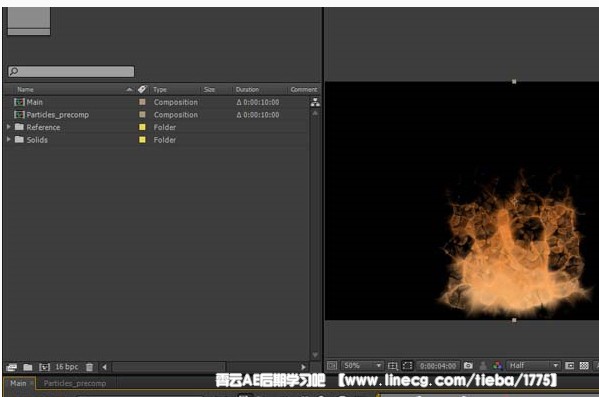Click the search magnifier icon
This screenshot has width=599, height=397.
coord(14,71)
